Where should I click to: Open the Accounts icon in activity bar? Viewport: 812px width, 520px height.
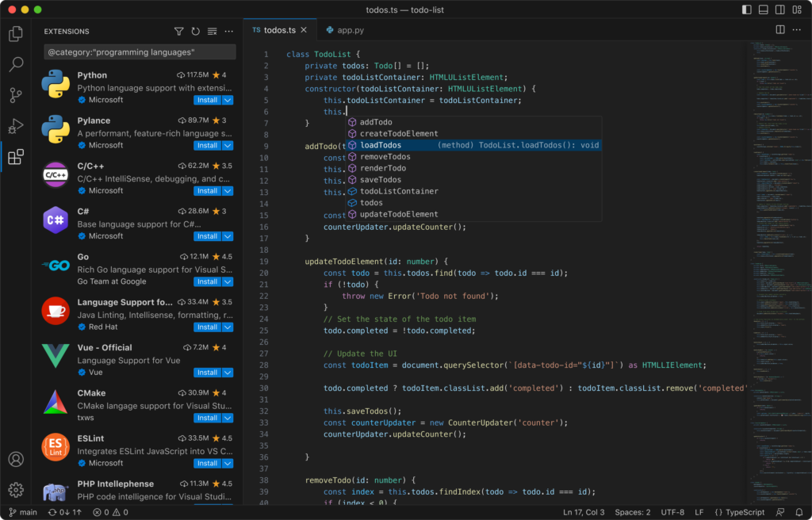click(15, 459)
